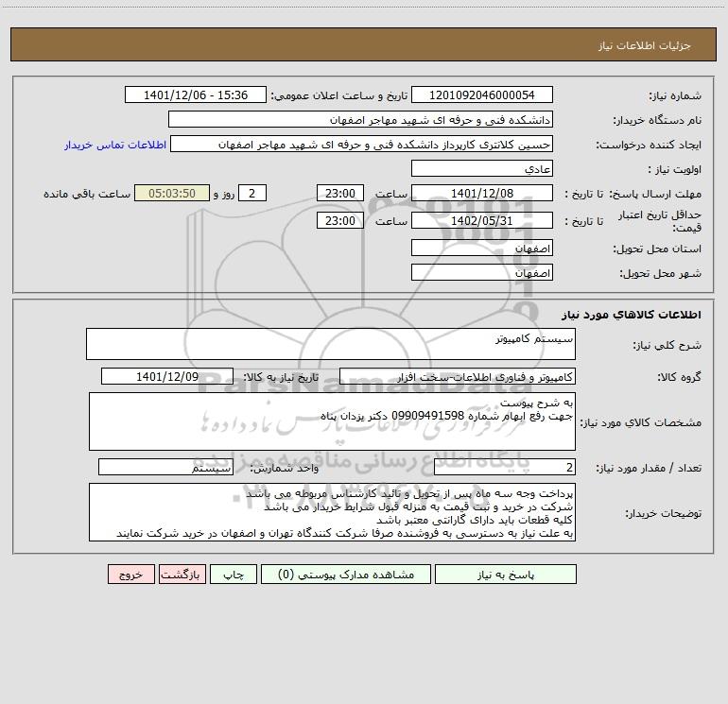The image size is (728, 704).
Task: Select the شماره نیاز field 1201092046000054
Action: [482, 94]
